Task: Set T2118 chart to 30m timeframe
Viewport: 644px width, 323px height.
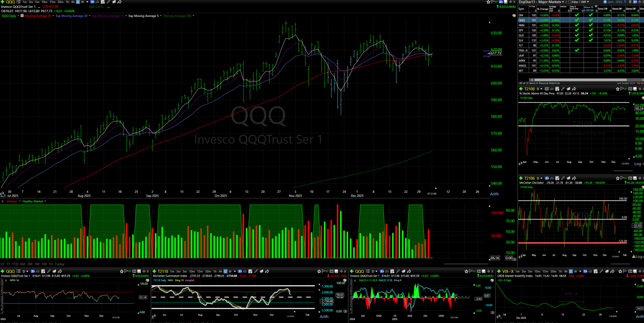Action: pyautogui.click(x=208, y=271)
